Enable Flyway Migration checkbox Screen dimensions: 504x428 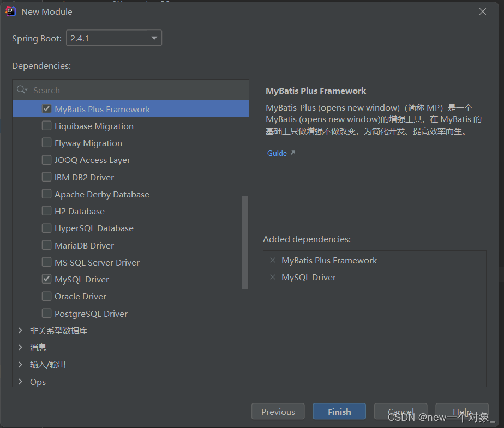(x=46, y=143)
